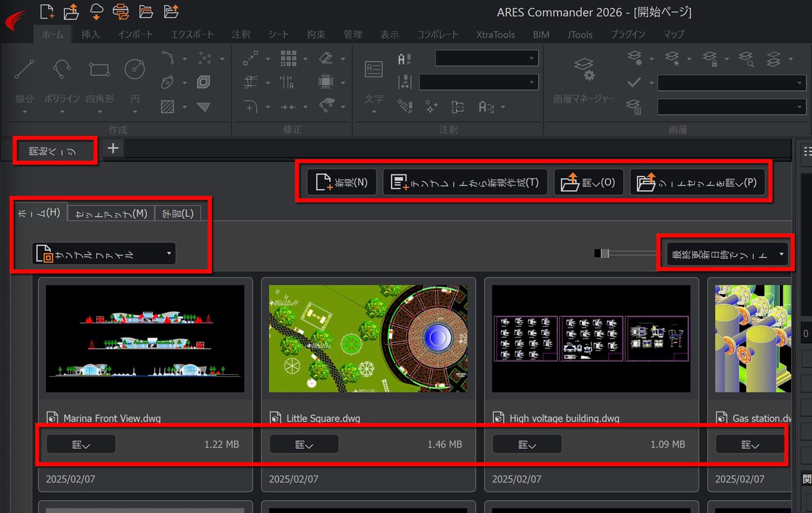Select the Circle (円) tool
The image size is (812, 513).
[135, 70]
